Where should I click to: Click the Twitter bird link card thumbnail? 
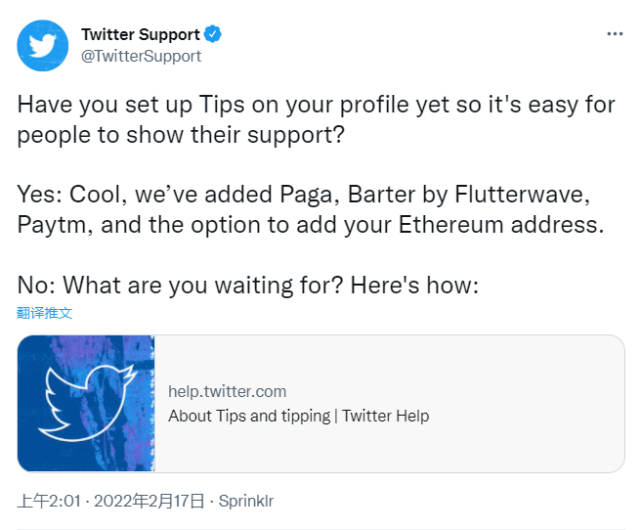coord(86,403)
